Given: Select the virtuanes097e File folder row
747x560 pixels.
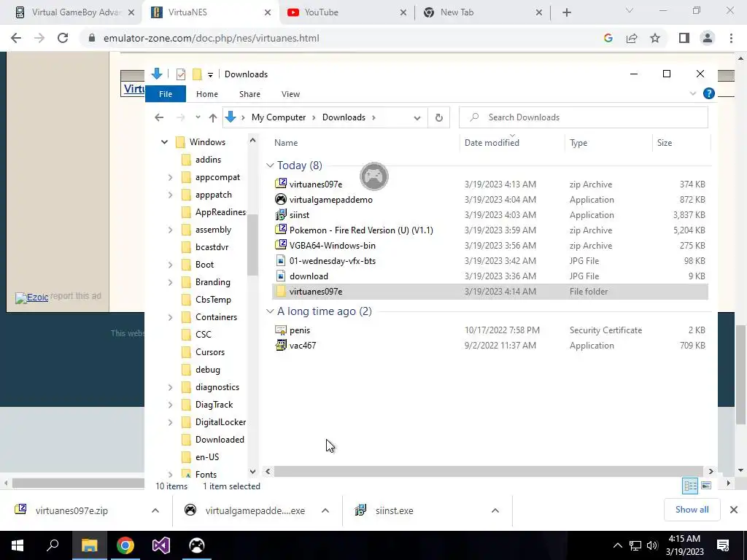Looking at the screenshot, I should 490,292.
